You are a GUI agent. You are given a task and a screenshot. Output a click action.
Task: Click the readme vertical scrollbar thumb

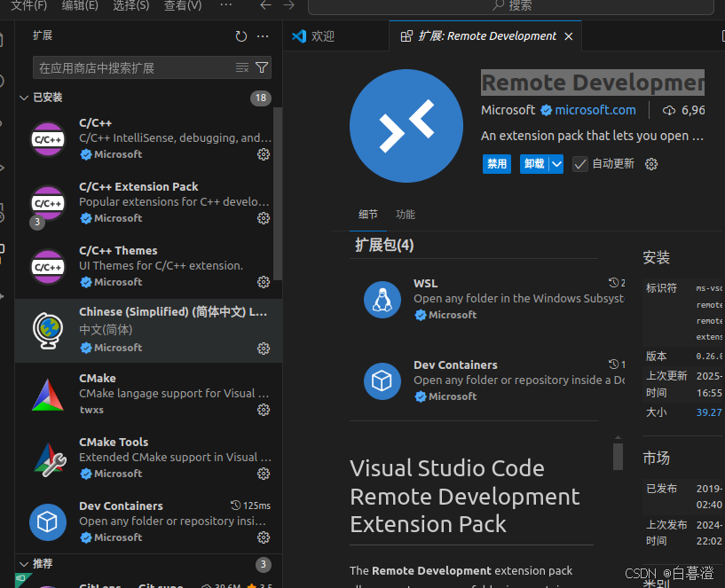[x=618, y=456]
